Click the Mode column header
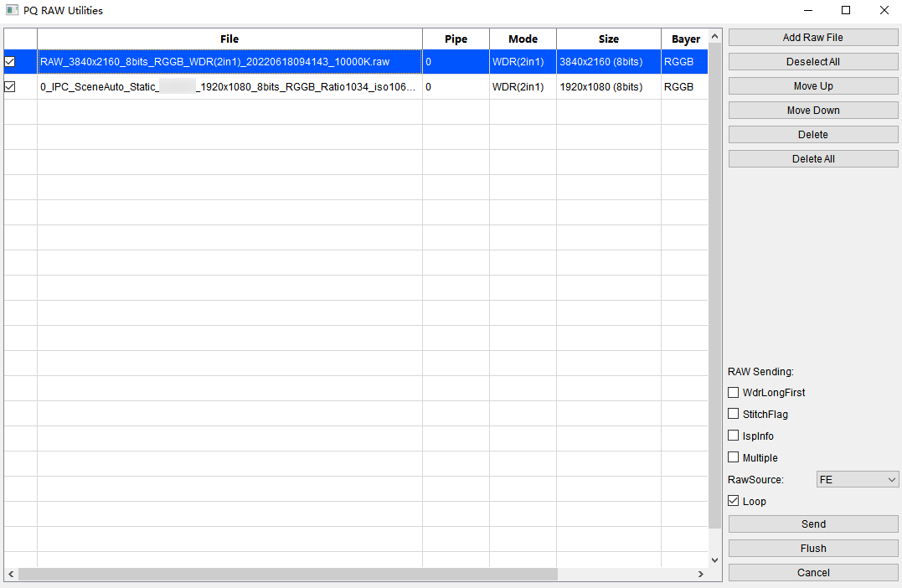The width and height of the screenshot is (902, 588). (523, 39)
